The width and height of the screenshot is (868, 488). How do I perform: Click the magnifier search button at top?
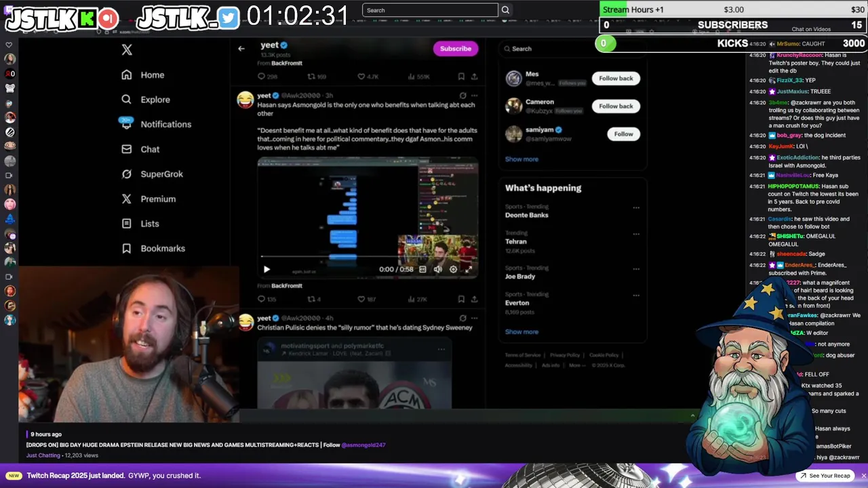click(505, 10)
